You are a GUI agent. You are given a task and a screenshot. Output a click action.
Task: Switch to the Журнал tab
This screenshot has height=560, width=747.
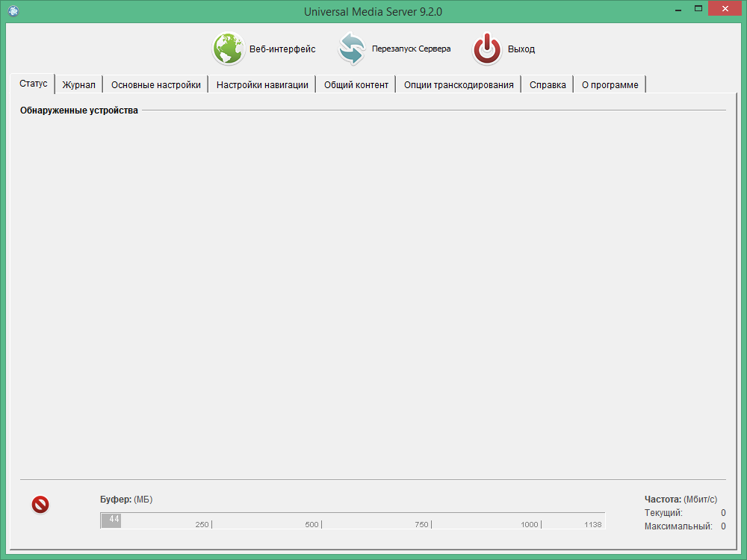click(78, 84)
